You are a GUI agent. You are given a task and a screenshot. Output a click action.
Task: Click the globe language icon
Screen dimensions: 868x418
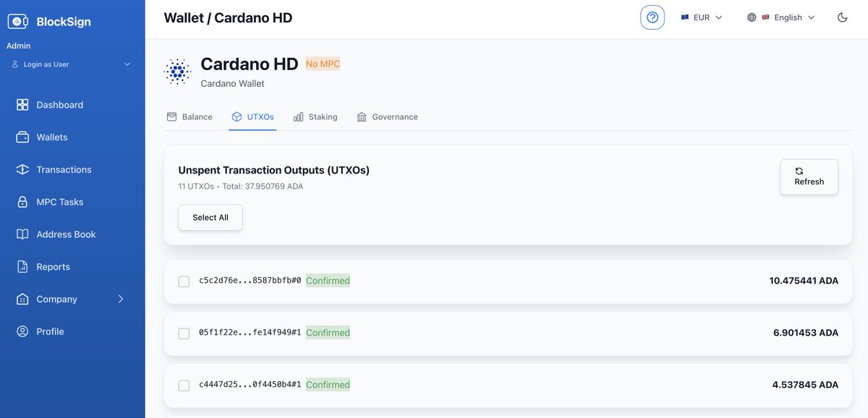pos(752,17)
